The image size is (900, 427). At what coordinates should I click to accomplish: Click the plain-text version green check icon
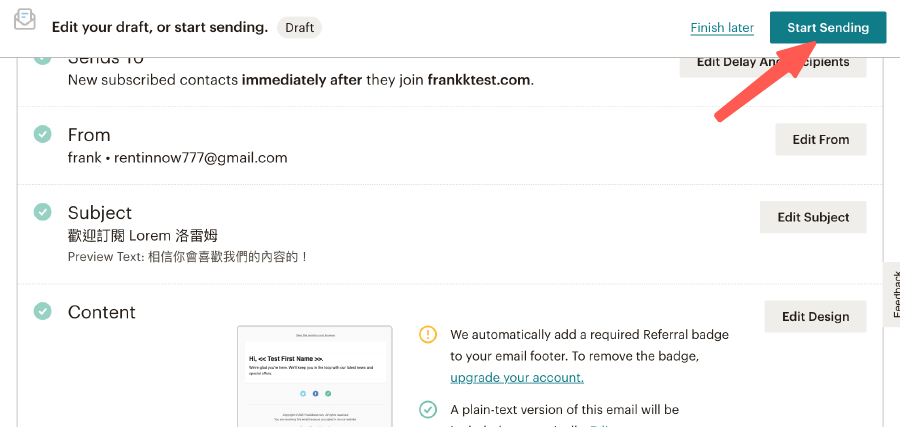point(428,409)
